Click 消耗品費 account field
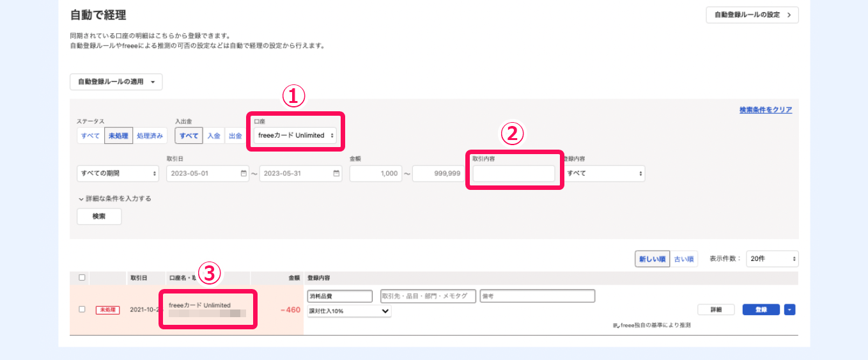The image size is (868, 360). [339, 296]
